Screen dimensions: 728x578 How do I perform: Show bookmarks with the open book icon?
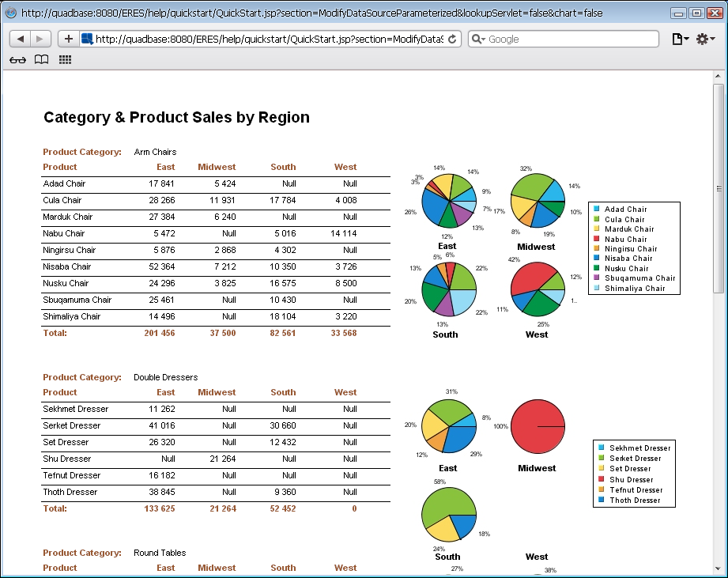pyautogui.click(x=41, y=59)
